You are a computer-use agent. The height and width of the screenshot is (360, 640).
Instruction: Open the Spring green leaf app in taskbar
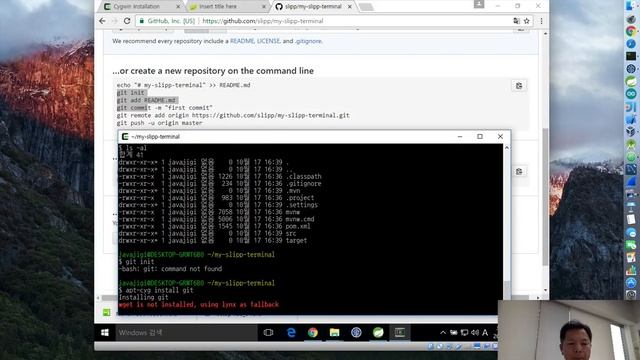click(378, 333)
